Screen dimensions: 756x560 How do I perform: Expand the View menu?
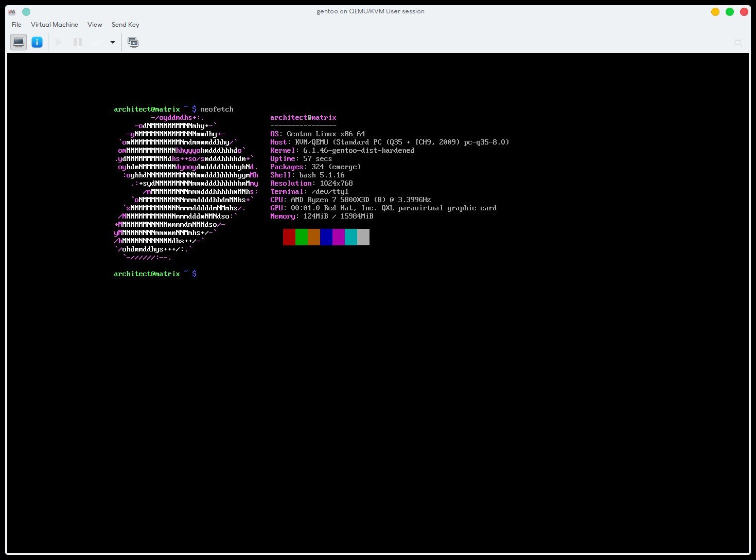[x=95, y=25]
